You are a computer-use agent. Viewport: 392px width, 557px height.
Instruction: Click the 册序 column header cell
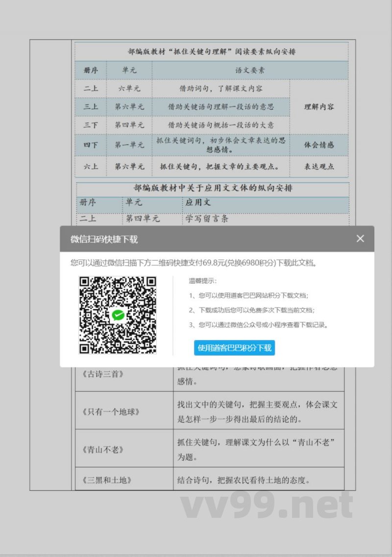tap(91, 70)
